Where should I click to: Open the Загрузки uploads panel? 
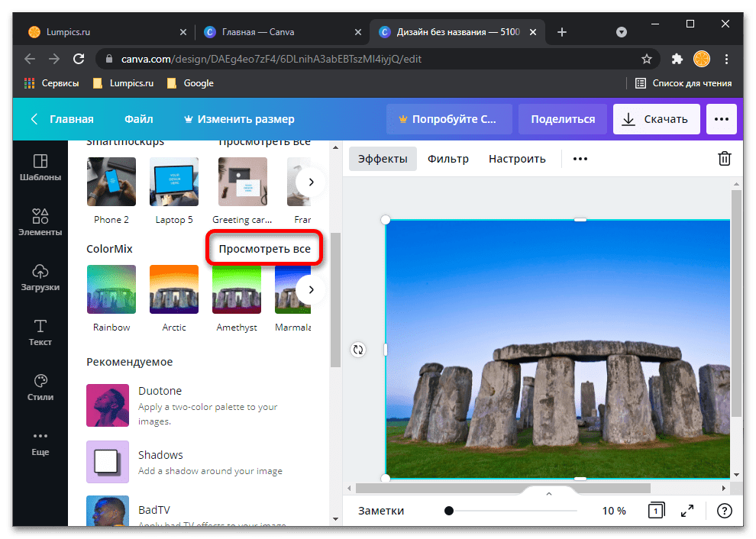pyautogui.click(x=40, y=277)
